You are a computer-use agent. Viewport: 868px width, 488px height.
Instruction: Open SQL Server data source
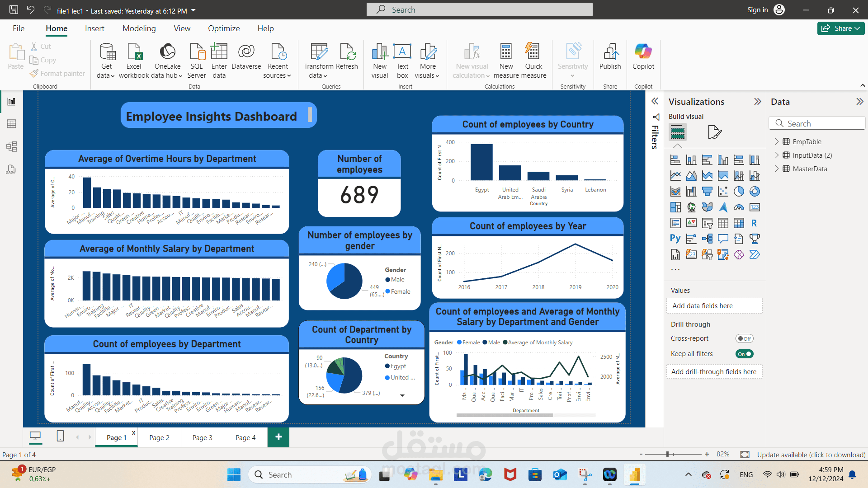tap(197, 61)
